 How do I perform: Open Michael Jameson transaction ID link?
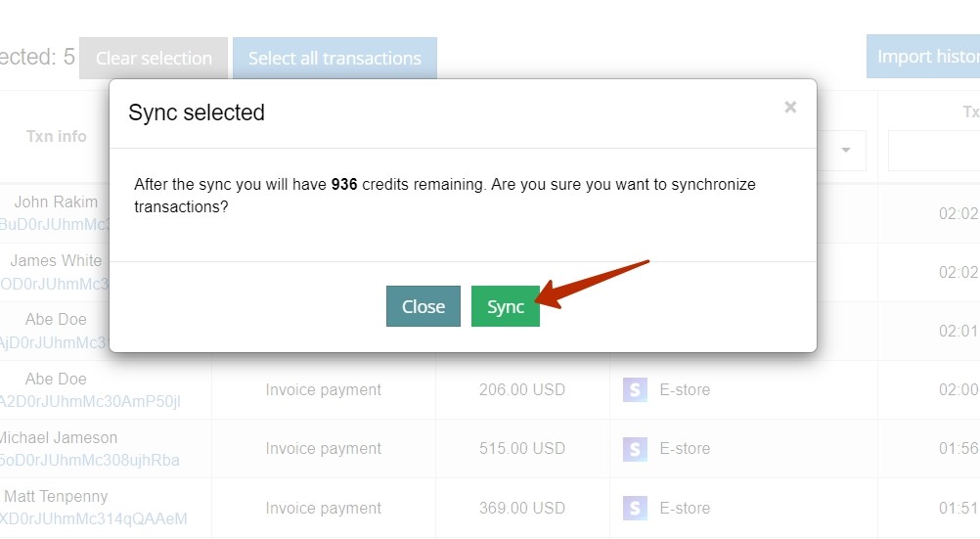[x=89, y=460]
